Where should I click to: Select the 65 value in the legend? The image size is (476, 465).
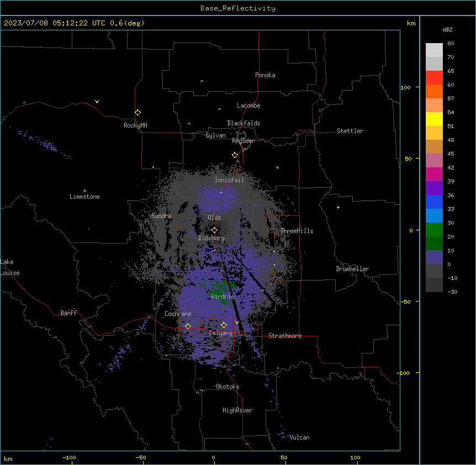coord(451,71)
